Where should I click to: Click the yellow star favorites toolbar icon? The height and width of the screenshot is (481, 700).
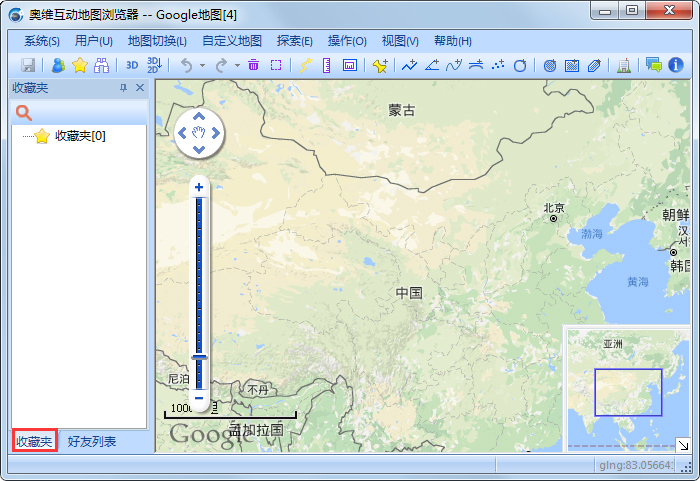point(79,65)
